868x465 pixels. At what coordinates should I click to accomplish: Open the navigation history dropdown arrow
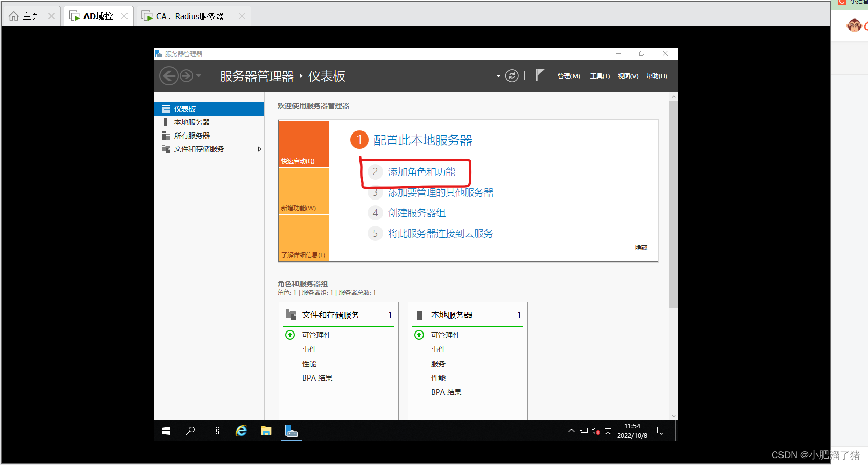pyautogui.click(x=199, y=76)
